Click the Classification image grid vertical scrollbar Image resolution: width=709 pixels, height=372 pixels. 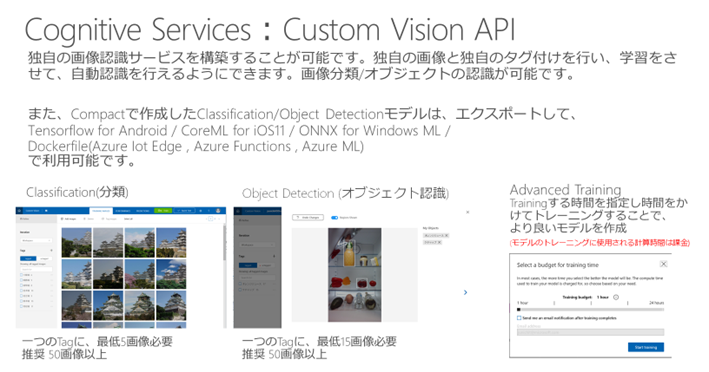pyautogui.click(x=225, y=244)
